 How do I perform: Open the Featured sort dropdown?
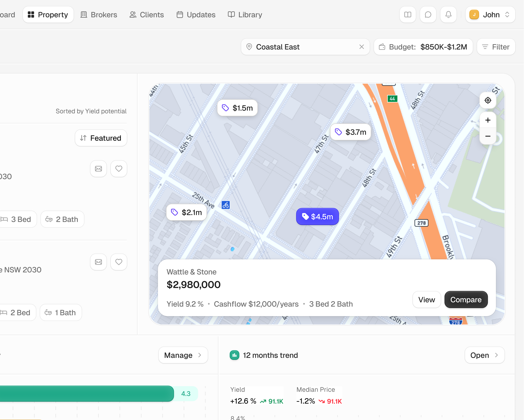(101, 138)
